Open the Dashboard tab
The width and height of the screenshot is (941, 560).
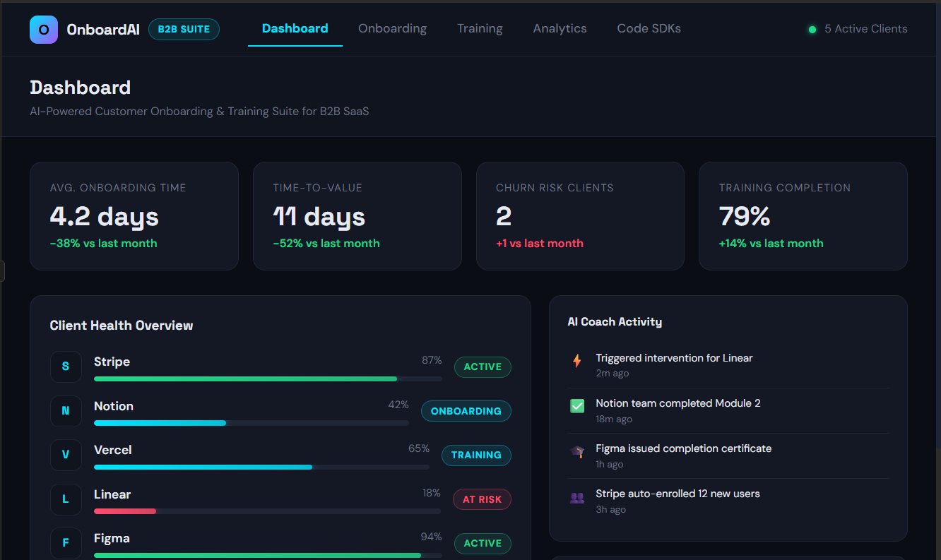tap(295, 29)
